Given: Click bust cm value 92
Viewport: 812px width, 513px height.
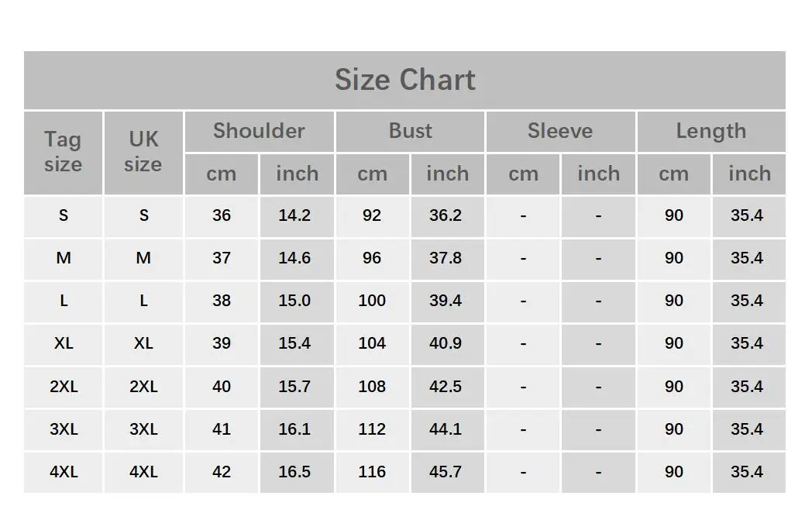Looking at the screenshot, I should (x=373, y=216).
